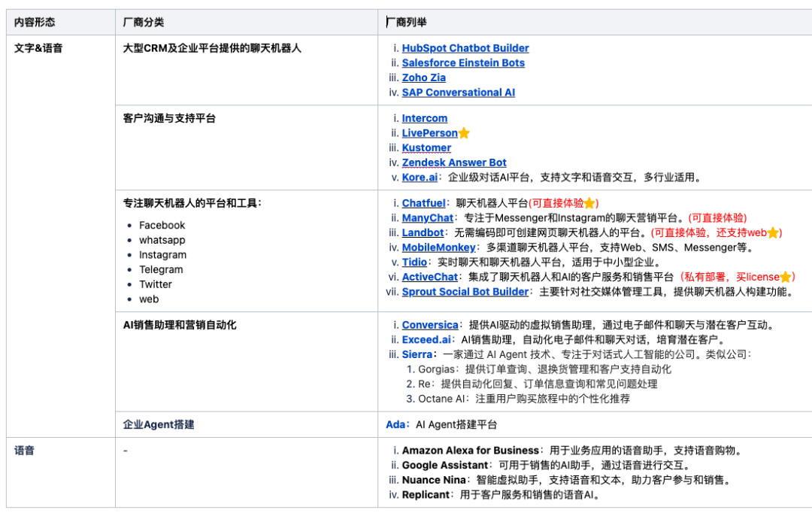This screenshot has width=812, height=516.
Task: Click the Replicant text
Action: [x=426, y=495]
